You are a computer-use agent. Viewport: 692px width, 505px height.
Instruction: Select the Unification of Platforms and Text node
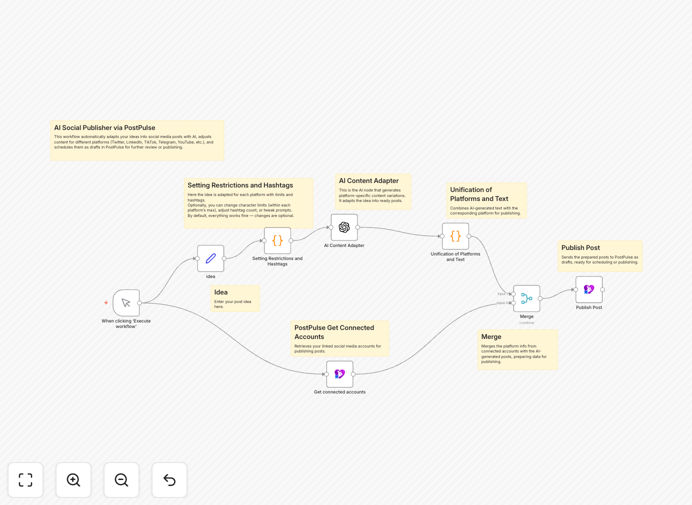click(x=455, y=236)
